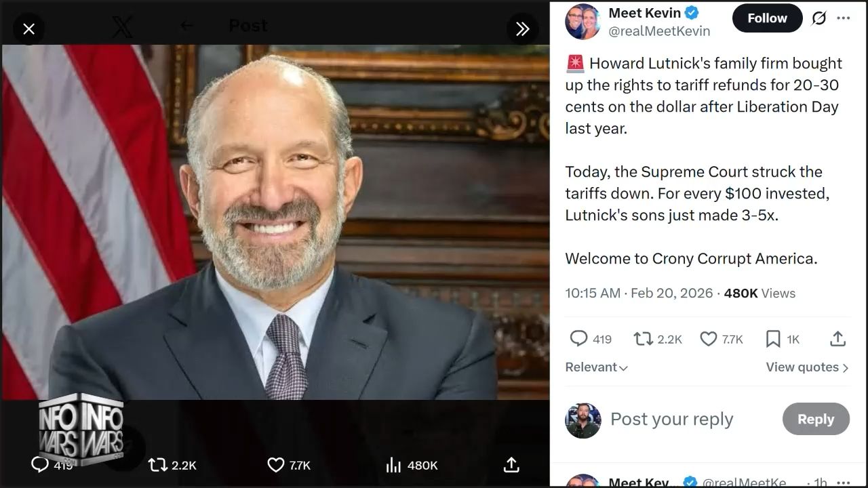The height and width of the screenshot is (488, 868).
Task: View analytics icon showing 480K on overlay
Action: pyautogui.click(x=394, y=465)
